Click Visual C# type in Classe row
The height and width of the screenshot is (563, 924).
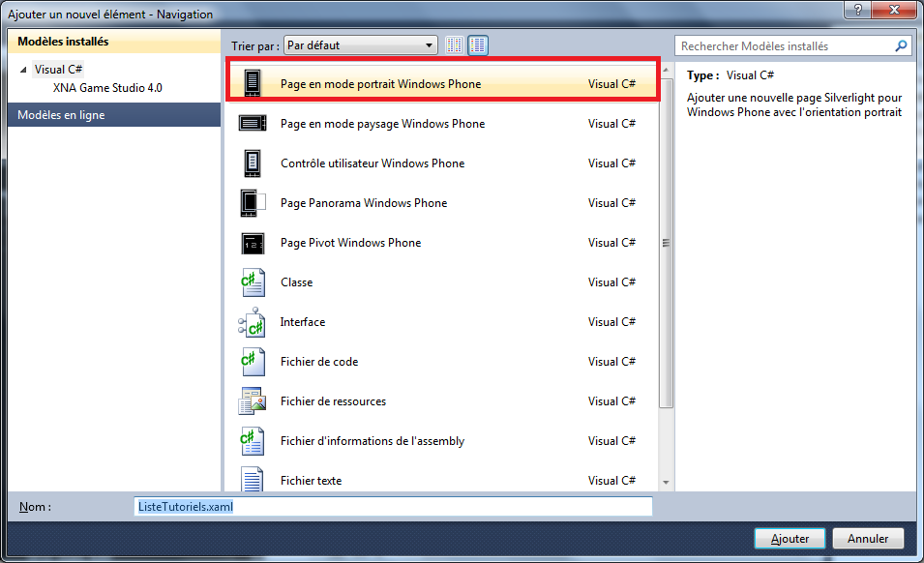[611, 282]
